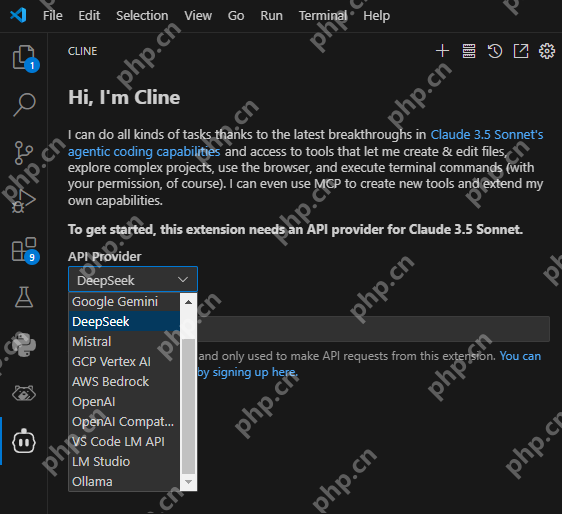Select OpenAI Compat... provider option
This screenshot has height=514, width=562.
click(124, 422)
